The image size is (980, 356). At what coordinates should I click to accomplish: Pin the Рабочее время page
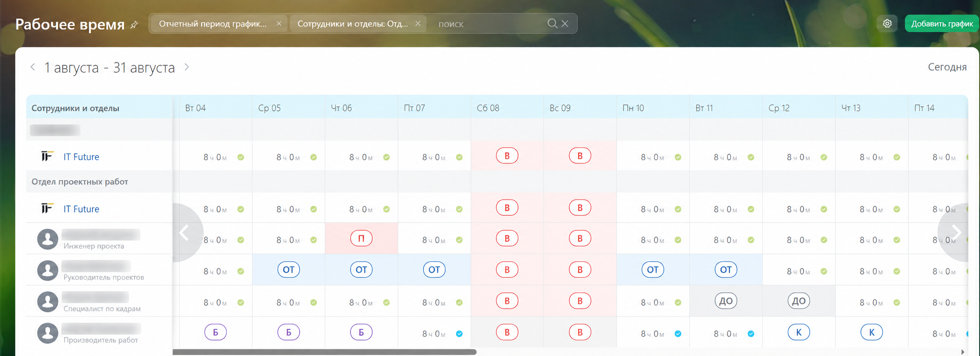[134, 24]
